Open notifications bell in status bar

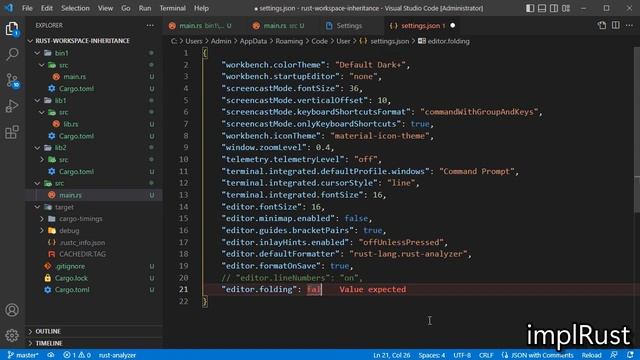630,355
